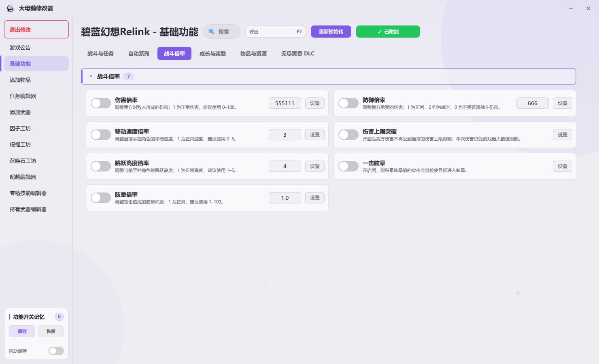Edit the 防御倍率 value 666
The width and height of the screenshot is (599, 364).
[533, 103]
